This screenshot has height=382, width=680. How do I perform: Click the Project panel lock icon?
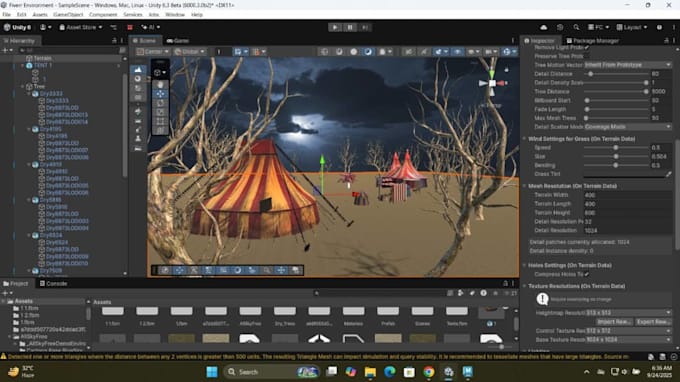click(x=505, y=283)
